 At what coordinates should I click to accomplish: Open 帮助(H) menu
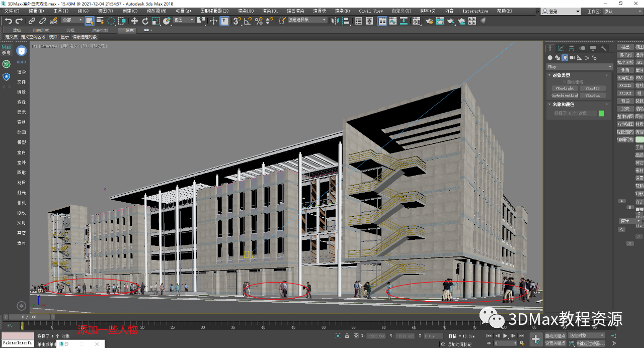click(504, 11)
